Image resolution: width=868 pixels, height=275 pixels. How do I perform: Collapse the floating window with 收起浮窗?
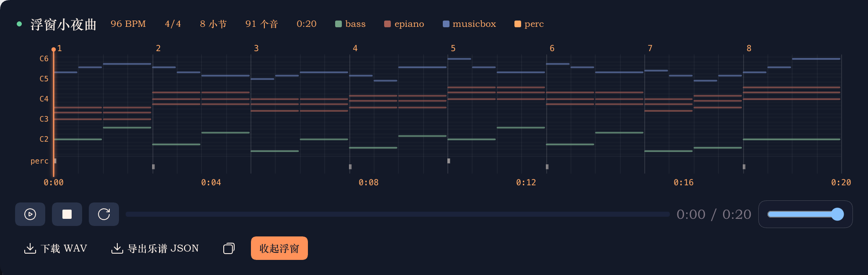[279, 248]
